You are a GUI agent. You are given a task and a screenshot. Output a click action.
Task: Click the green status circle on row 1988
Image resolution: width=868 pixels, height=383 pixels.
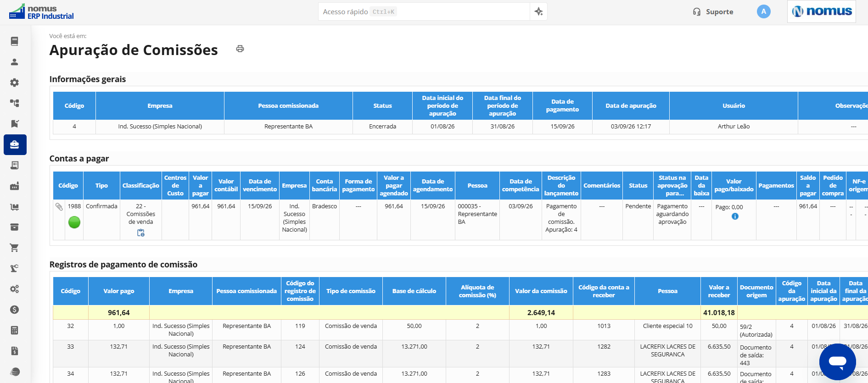pos(74,222)
